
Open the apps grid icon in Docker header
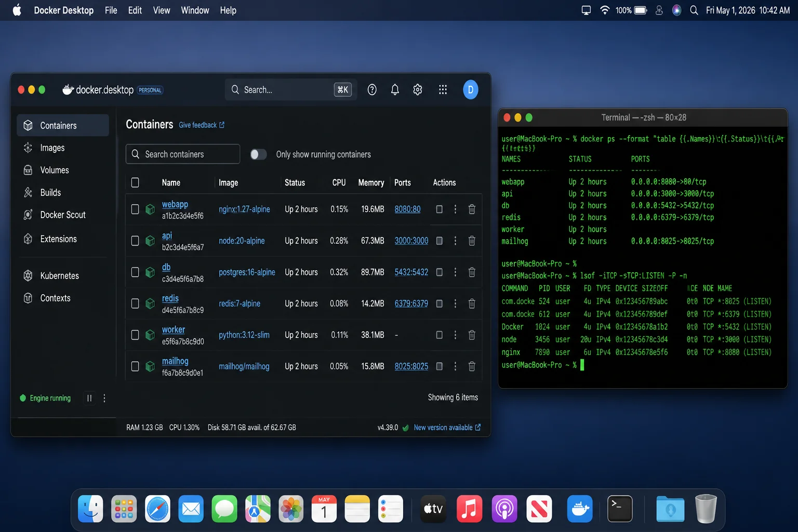pos(443,90)
